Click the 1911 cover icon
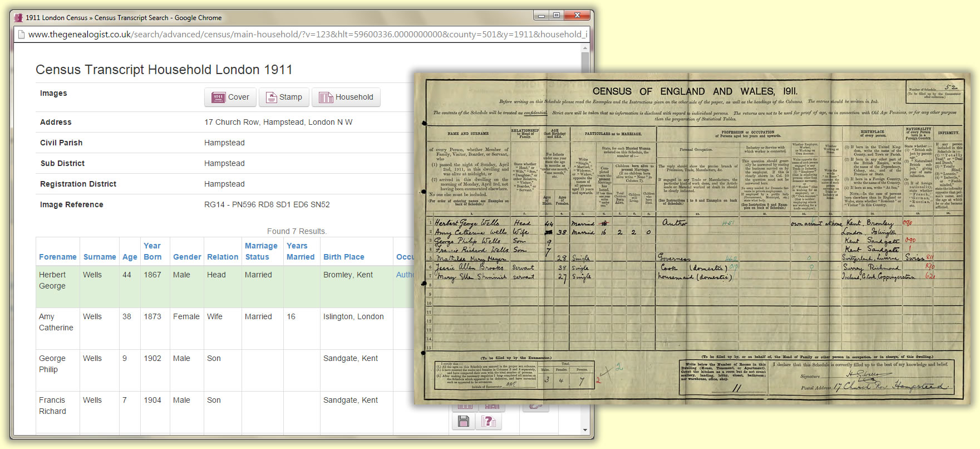The image size is (980, 449). 218,97
